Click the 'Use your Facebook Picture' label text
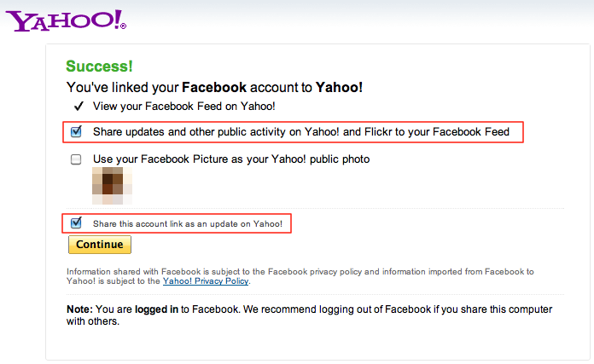The width and height of the screenshot is (594, 364). point(231,159)
